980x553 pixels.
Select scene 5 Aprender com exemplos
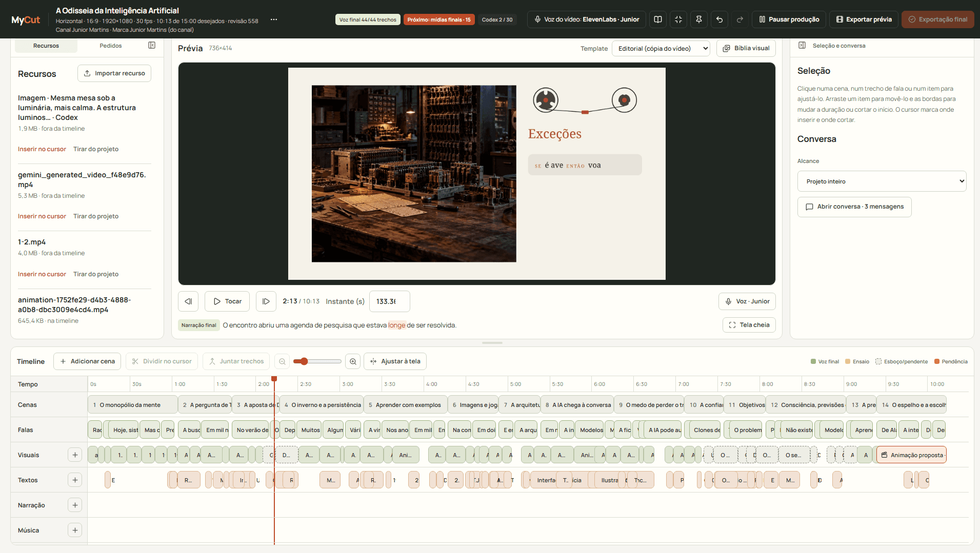coord(405,405)
